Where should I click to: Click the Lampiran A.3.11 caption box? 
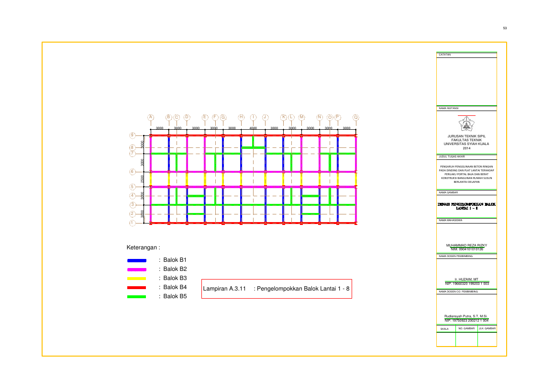pyautogui.click(x=277, y=289)
